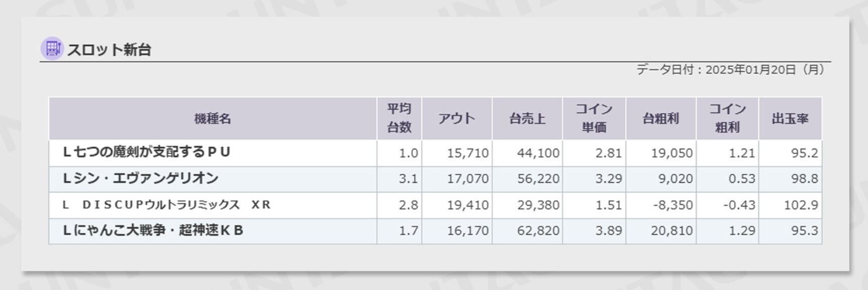Image resolution: width=868 pixels, height=290 pixels.
Task: Open Ｌ七つの魔剣が支配するＰＵ machine link
Action: point(146,152)
